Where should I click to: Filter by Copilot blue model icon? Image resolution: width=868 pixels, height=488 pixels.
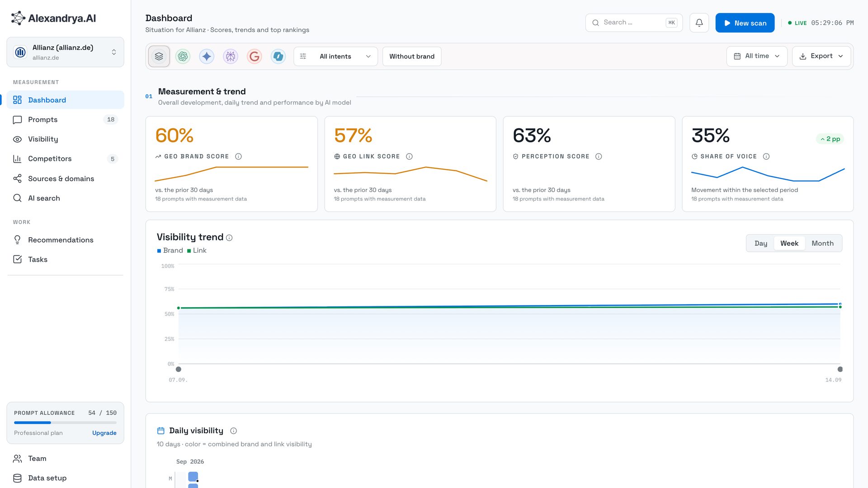click(278, 56)
